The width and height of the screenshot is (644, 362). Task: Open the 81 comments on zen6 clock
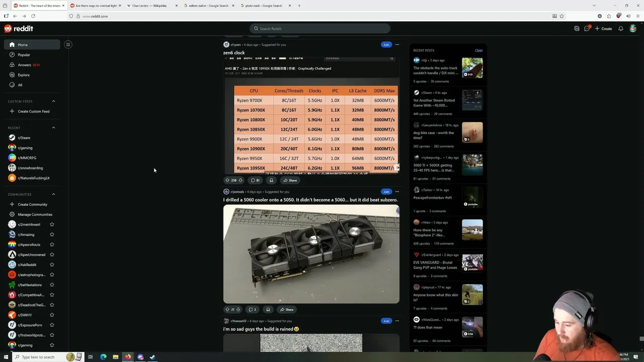[255, 180]
